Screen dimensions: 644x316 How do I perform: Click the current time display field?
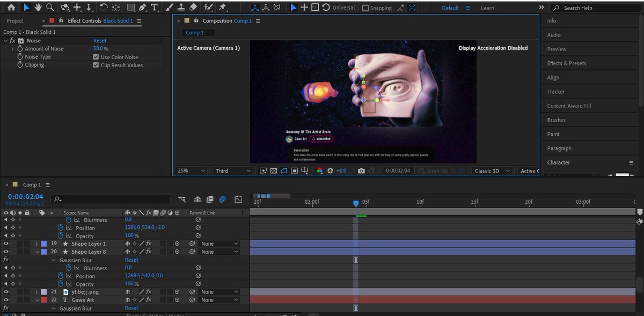[x=24, y=196]
